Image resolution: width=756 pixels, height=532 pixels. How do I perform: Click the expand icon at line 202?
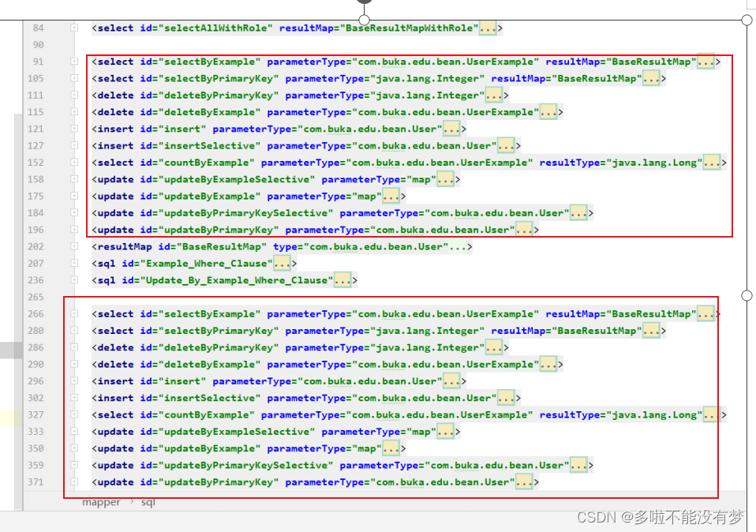point(73,246)
